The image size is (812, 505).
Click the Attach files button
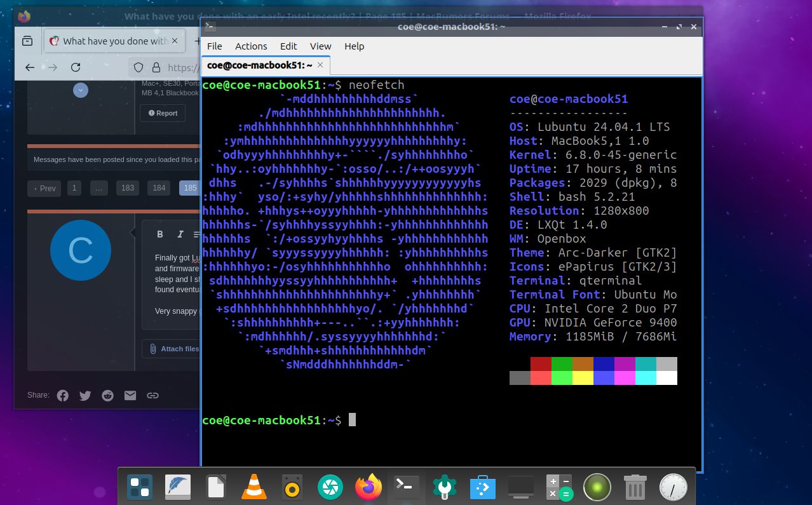click(172, 349)
